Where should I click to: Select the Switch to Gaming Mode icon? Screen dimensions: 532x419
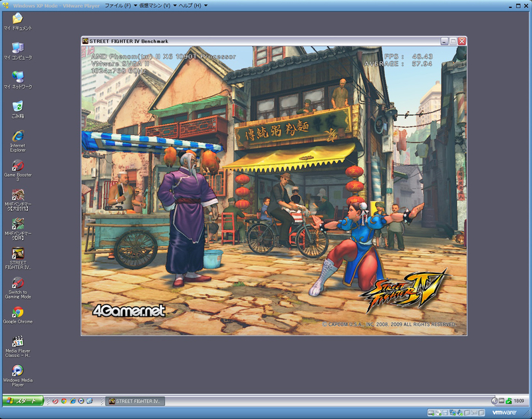click(18, 288)
